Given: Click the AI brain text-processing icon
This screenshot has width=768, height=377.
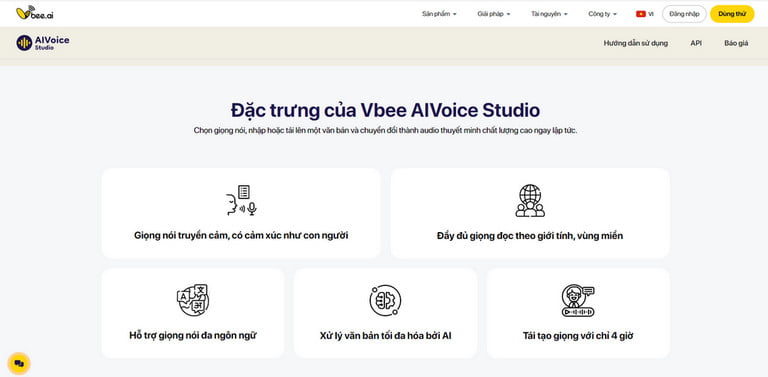Looking at the screenshot, I should coord(385,300).
